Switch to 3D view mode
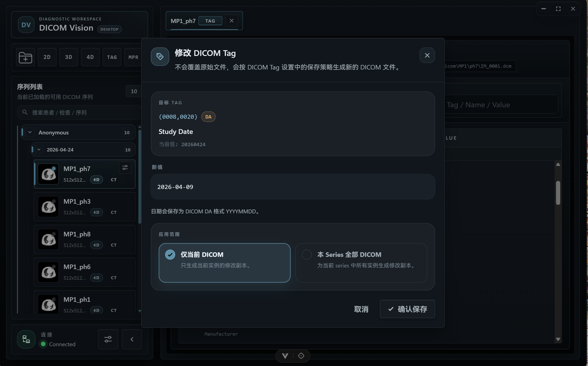 (x=69, y=57)
